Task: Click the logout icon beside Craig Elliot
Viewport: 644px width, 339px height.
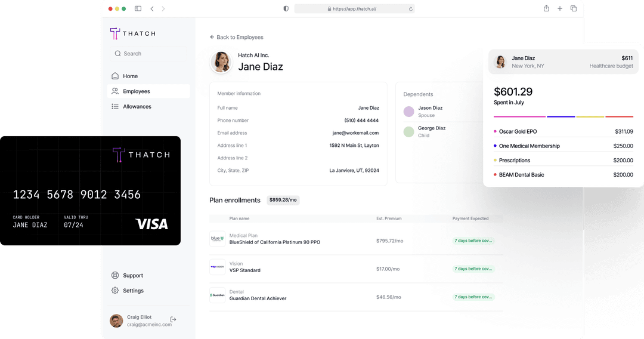Action: point(174,320)
